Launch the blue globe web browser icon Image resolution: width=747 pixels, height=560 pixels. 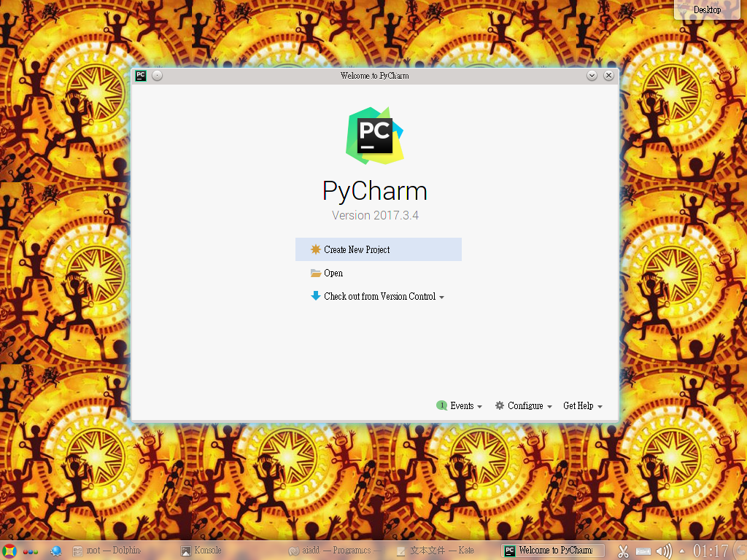pyautogui.click(x=55, y=551)
